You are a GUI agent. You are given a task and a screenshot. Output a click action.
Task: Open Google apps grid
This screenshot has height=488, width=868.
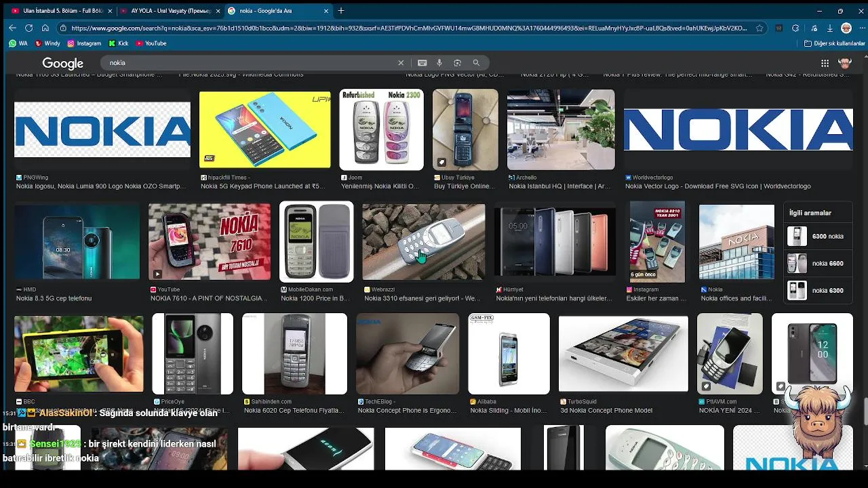click(825, 63)
